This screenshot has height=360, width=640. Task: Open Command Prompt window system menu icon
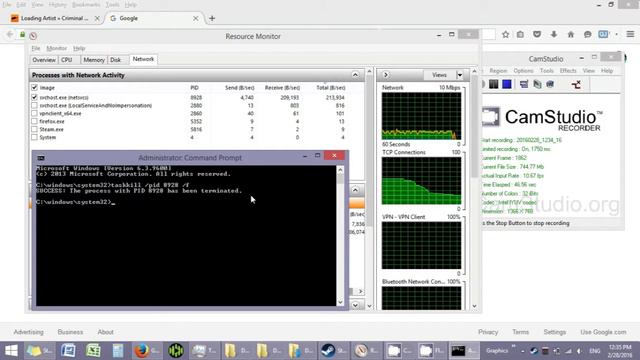[x=41, y=158]
